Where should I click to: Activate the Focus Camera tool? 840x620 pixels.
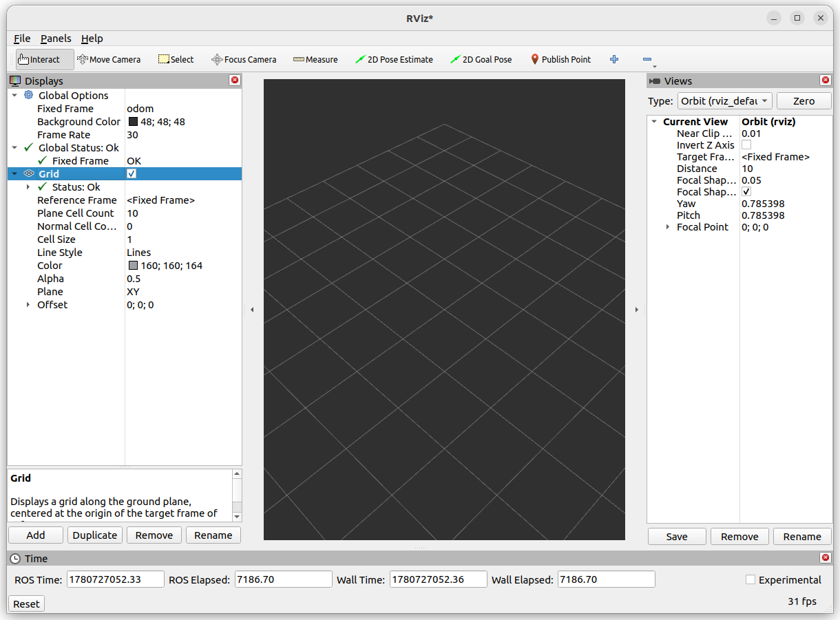pos(244,59)
